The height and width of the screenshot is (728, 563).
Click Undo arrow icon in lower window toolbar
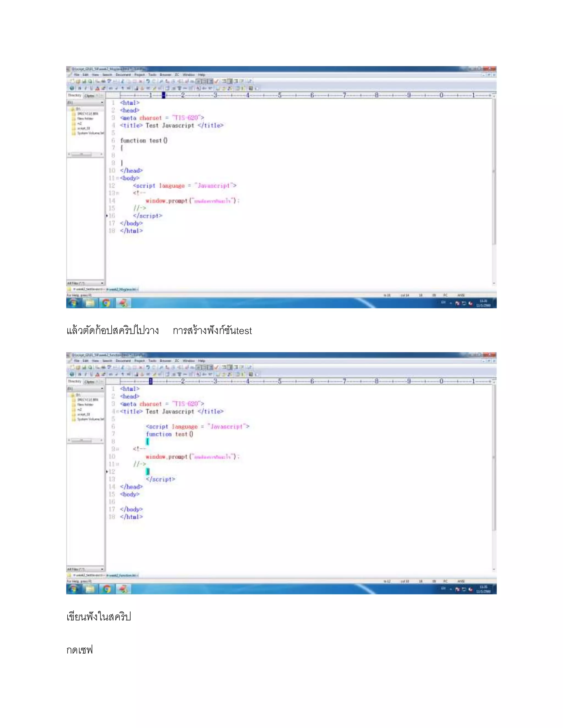pyautogui.click(x=148, y=367)
